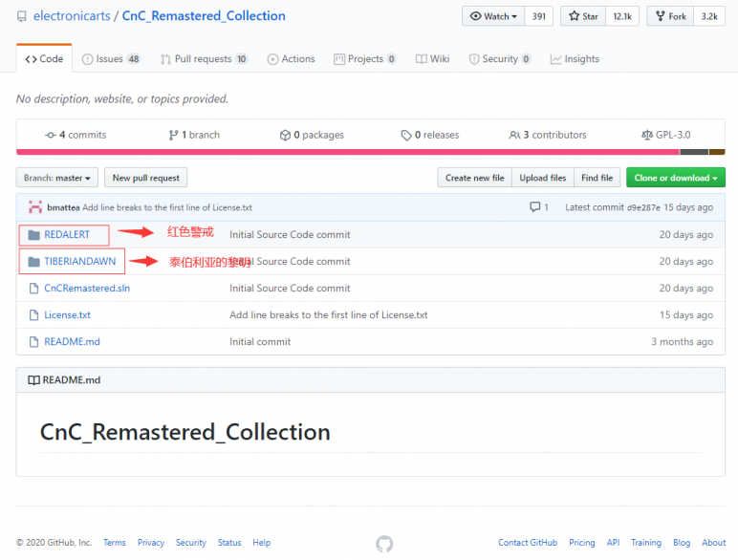Open the Projects tab

coord(365,59)
